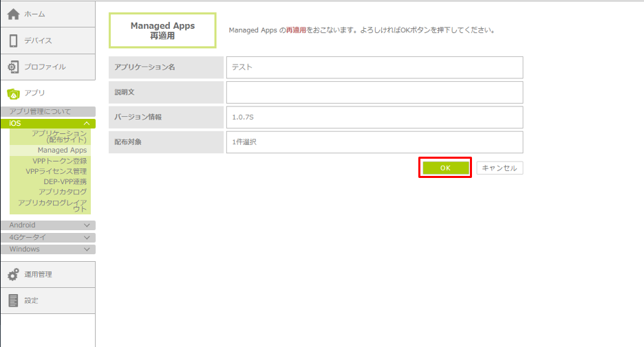Click the Home house icon
The width and height of the screenshot is (644, 347).
coord(13,14)
